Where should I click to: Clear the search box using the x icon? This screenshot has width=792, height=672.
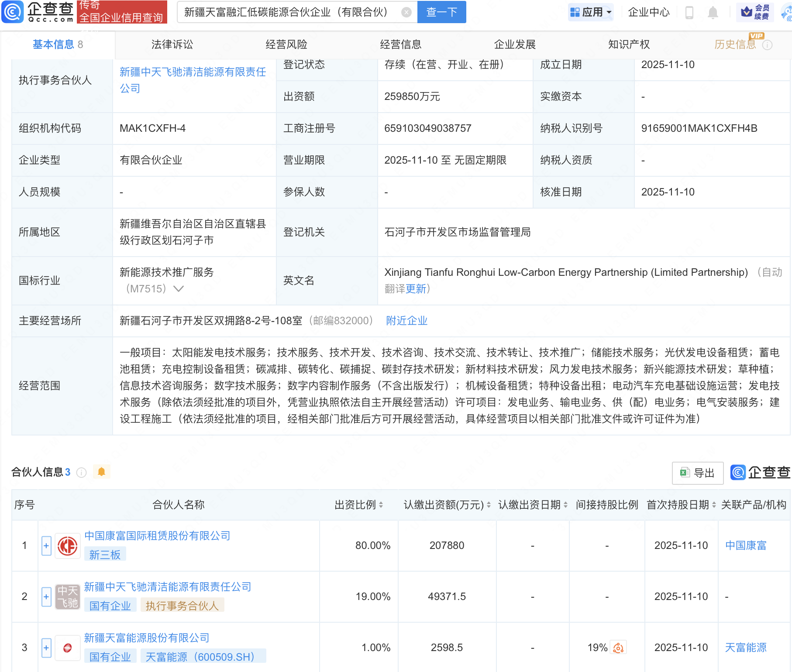[x=407, y=12]
